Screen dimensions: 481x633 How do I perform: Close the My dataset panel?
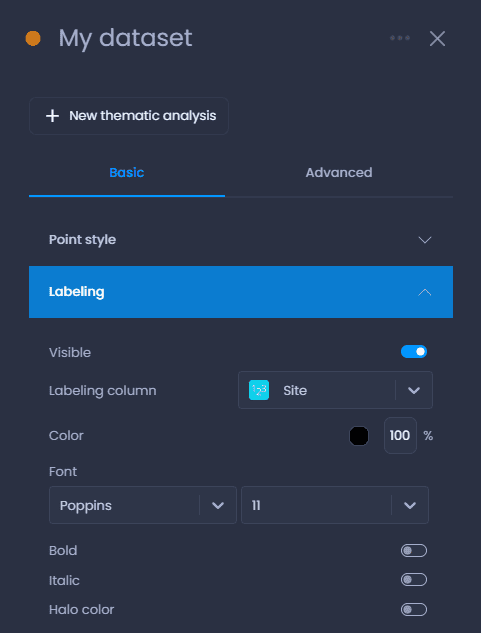[x=437, y=39]
